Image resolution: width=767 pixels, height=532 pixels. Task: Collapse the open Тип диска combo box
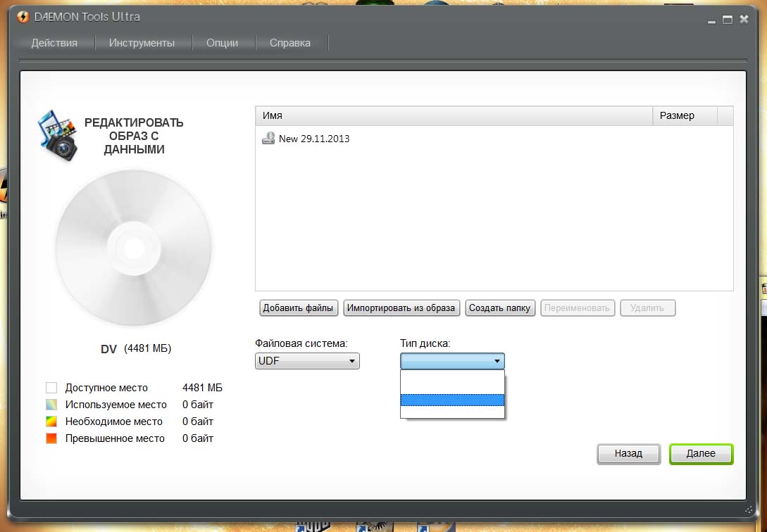click(452, 361)
